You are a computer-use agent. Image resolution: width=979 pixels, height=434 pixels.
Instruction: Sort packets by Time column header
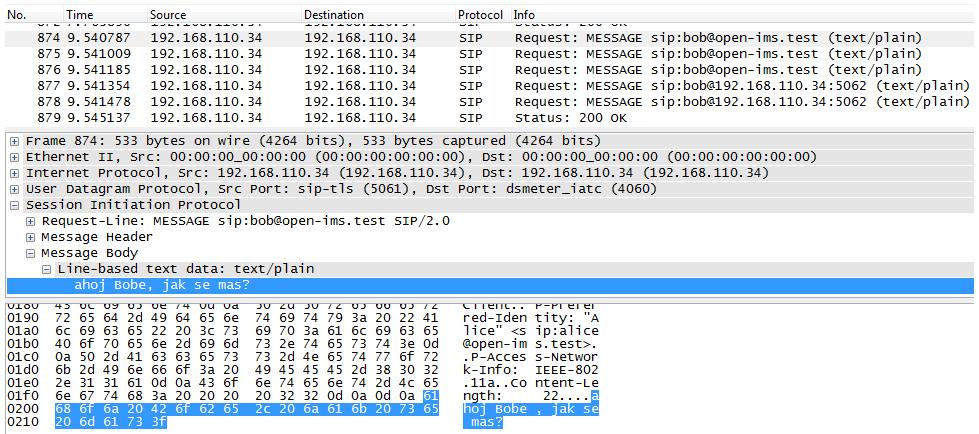pos(104,14)
